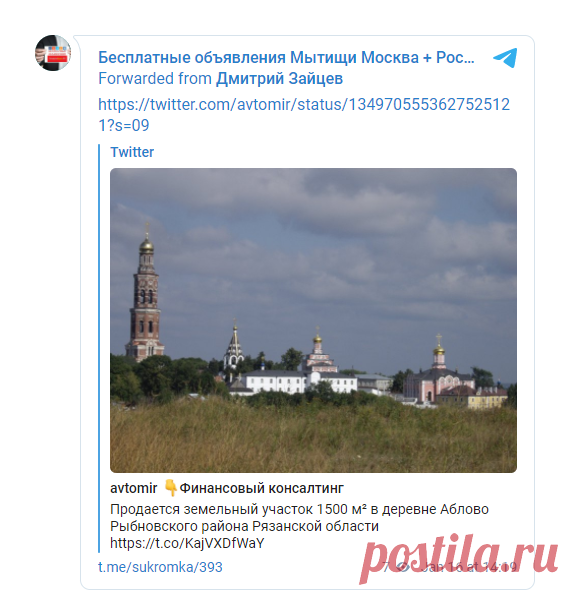
Task: Click the 1?s=09 ending of the twitter URL
Action: [124, 125]
